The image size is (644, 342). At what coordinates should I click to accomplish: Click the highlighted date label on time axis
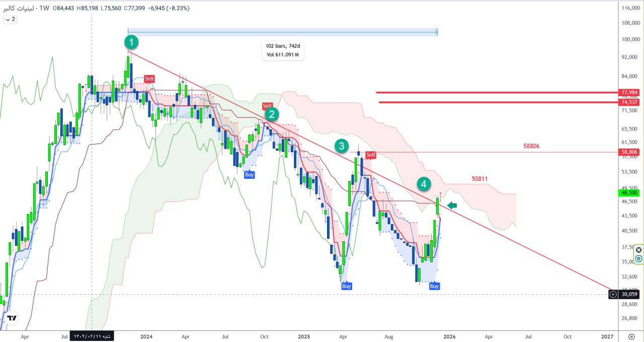click(x=94, y=336)
